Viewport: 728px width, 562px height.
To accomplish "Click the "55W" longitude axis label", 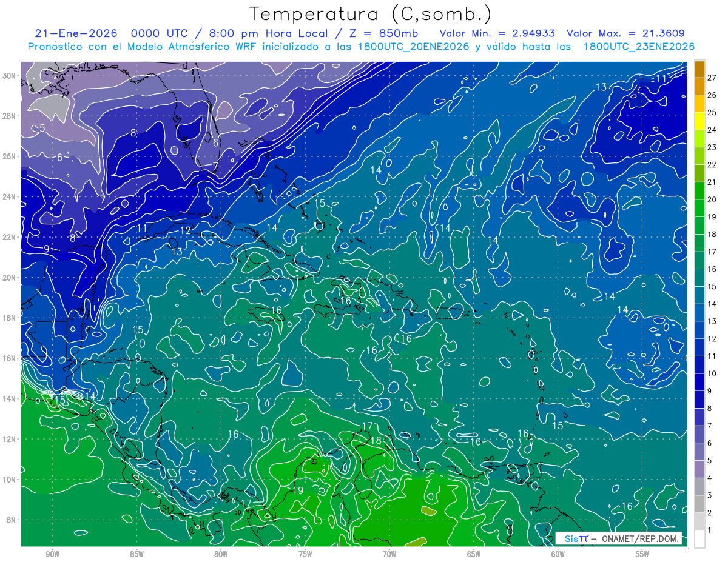I will tap(642, 554).
